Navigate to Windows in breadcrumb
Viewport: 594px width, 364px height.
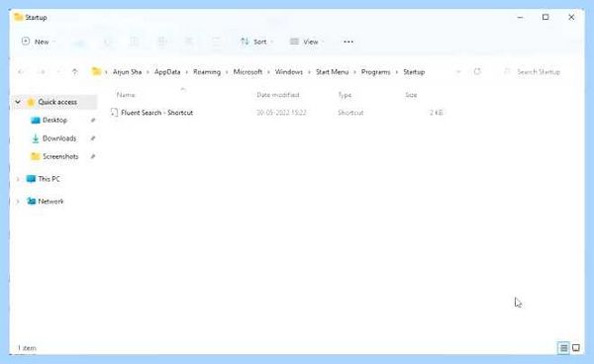click(x=289, y=72)
